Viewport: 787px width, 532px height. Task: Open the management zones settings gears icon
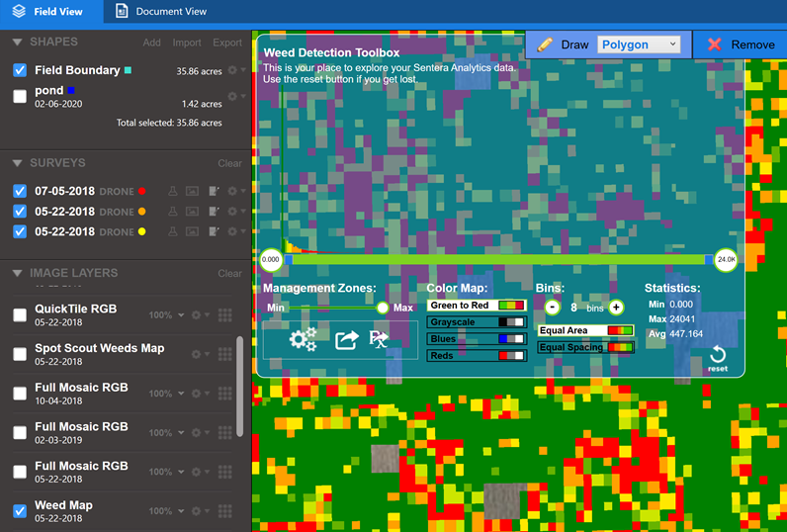coord(303,339)
